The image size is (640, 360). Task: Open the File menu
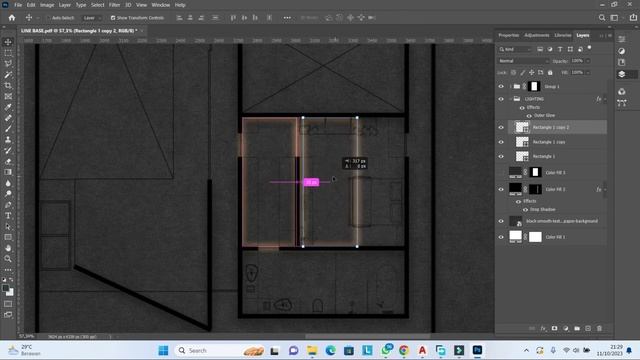click(18, 5)
